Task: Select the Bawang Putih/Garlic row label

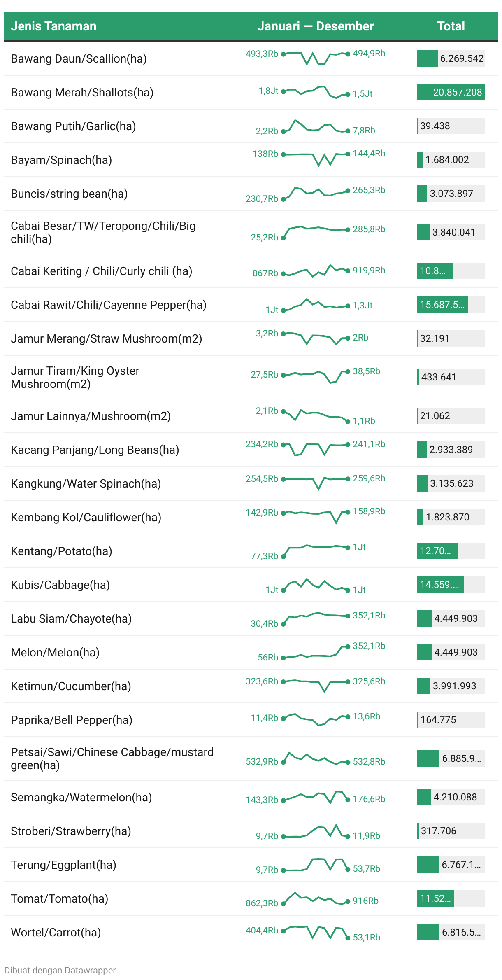Action: (73, 126)
